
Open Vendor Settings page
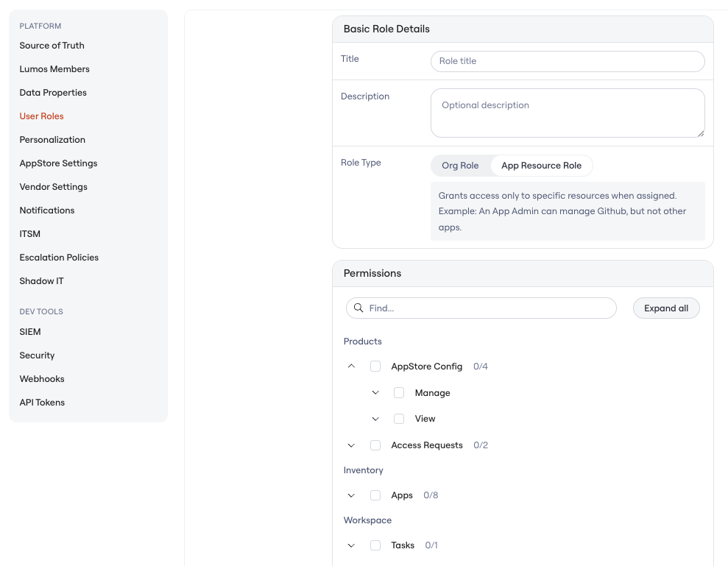[x=54, y=187]
